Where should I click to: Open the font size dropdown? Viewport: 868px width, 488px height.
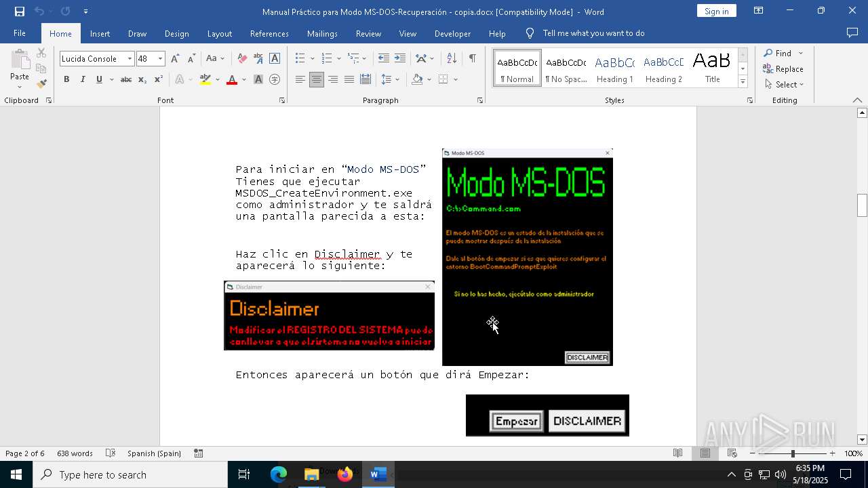point(160,59)
